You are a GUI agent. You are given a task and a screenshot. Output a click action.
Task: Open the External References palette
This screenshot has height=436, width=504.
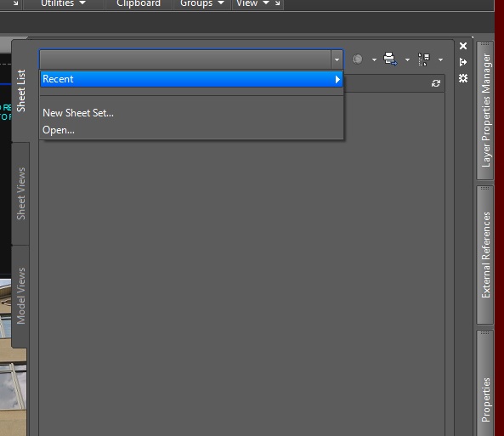[x=485, y=255]
